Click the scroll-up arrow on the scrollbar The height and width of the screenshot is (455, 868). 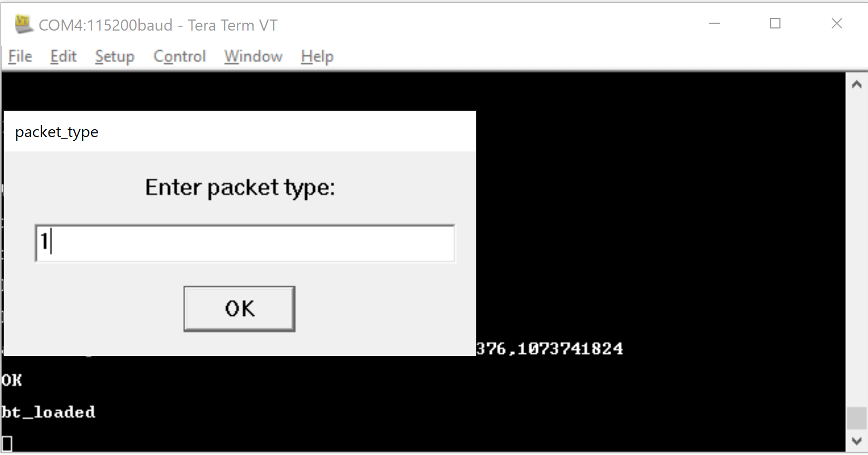point(856,83)
